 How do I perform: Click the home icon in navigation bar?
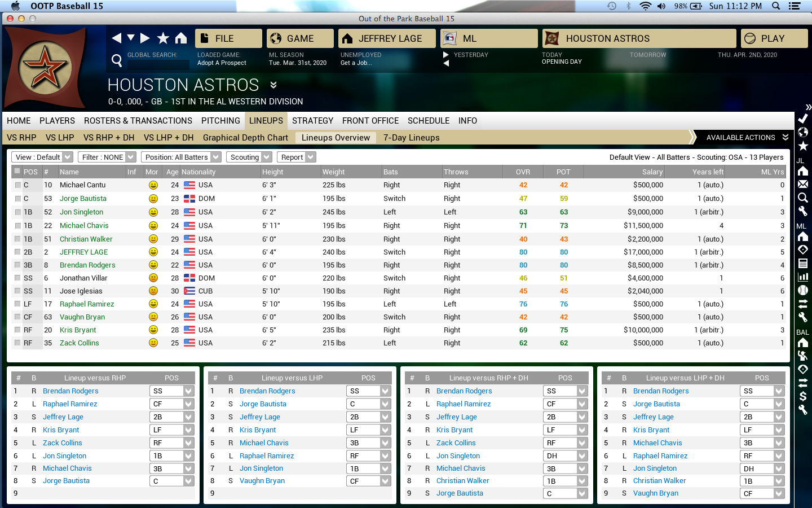click(x=181, y=38)
